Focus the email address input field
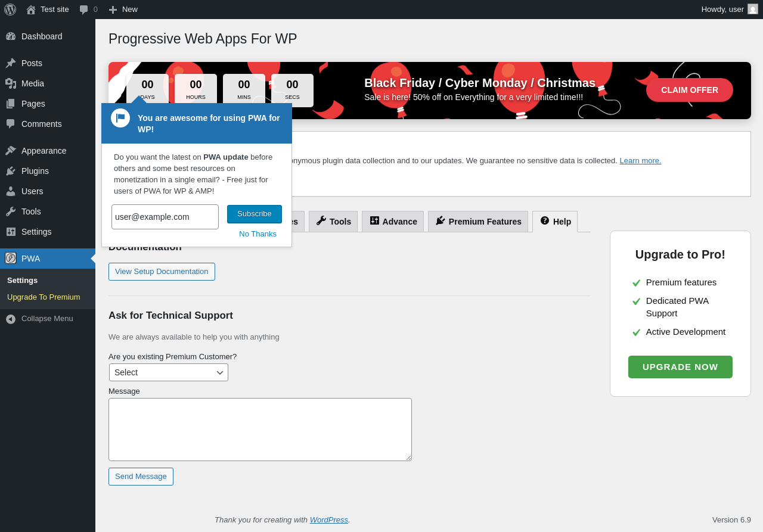 165,217
